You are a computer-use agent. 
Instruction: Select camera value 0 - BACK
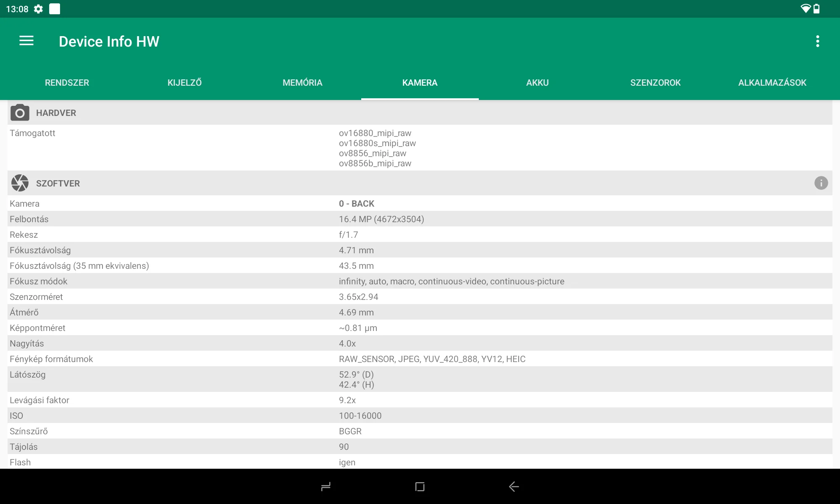tap(357, 204)
